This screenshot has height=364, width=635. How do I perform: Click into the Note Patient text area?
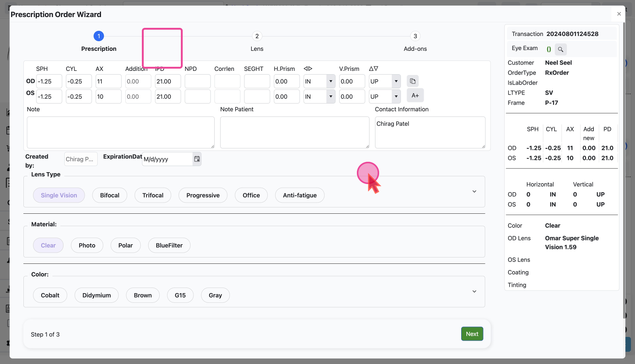pos(294,132)
